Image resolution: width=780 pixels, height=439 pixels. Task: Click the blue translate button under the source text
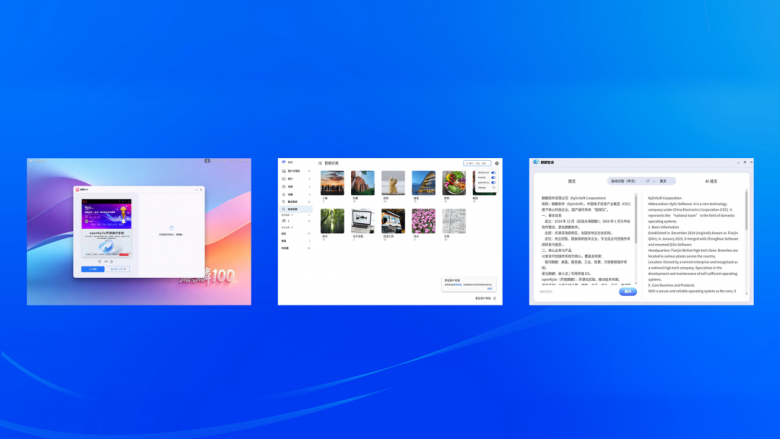point(628,291)
